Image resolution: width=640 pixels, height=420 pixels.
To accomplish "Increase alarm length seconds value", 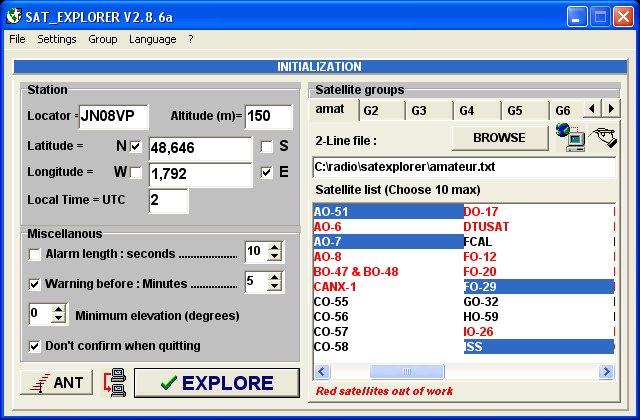I will click(275, 247).
